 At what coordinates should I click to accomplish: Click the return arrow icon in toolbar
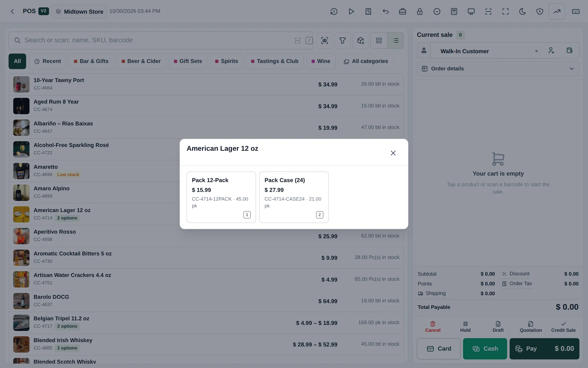coord(385,11)
